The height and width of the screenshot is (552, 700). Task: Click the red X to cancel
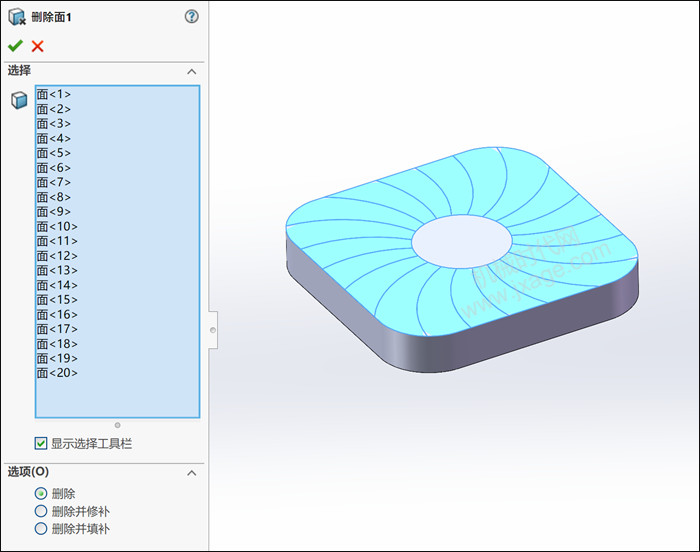pos(38,46)
